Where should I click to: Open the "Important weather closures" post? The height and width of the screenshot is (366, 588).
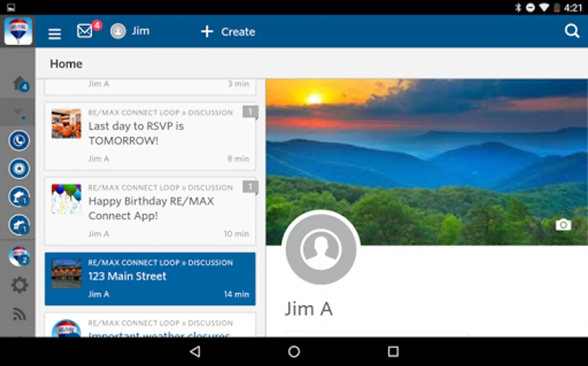[150, 325]
